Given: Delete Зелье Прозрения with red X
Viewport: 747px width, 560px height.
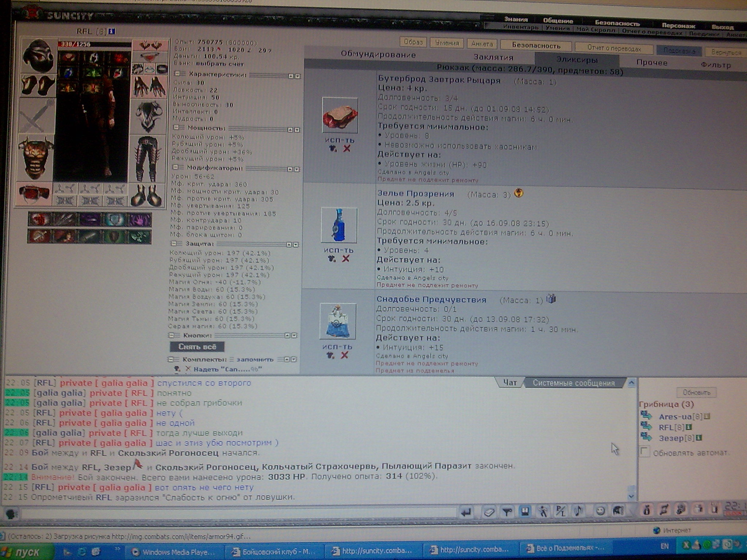Looking at the screenshot, I should pos(346,258).
